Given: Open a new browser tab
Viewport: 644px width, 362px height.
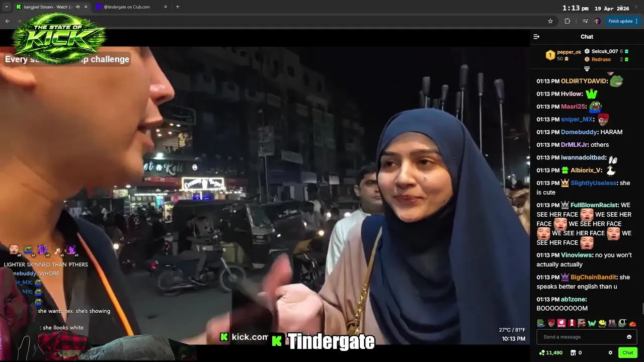Looking at the screenshot, I should pyautogui.click(x=178, y=7).
